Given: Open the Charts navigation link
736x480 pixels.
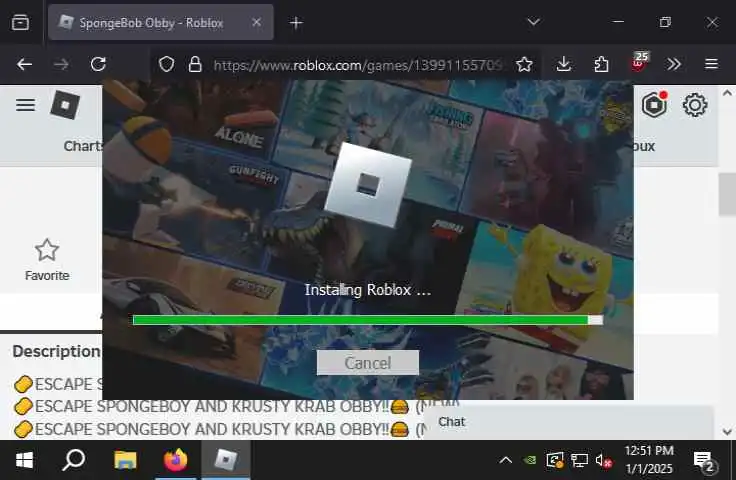Looking at the screenshot, I should click(83, 146).
